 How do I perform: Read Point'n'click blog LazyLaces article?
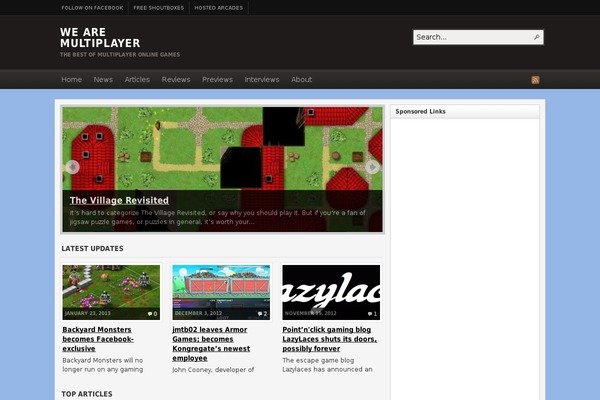pyautogui.click(x=329, y=339)
